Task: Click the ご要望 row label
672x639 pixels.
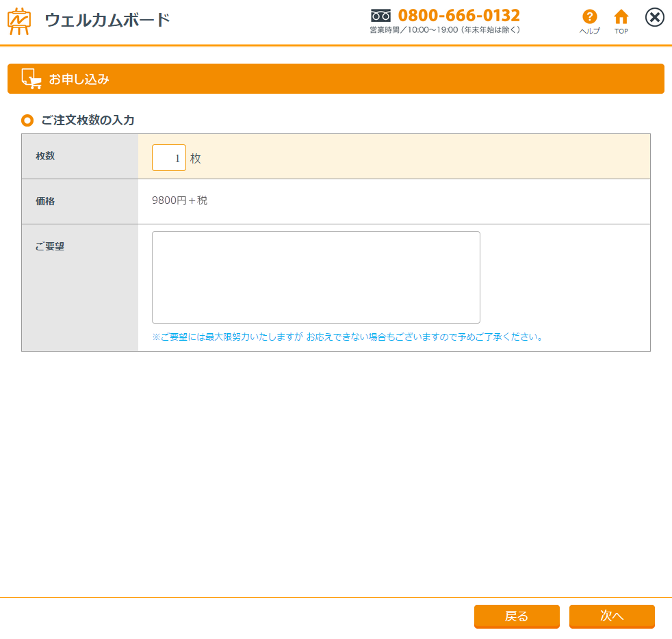Action: click(49, 246)
